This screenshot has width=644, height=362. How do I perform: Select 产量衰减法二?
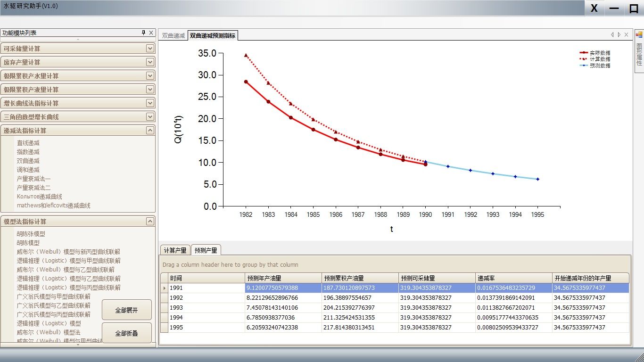pyautogui.click(x=34, y=188)
